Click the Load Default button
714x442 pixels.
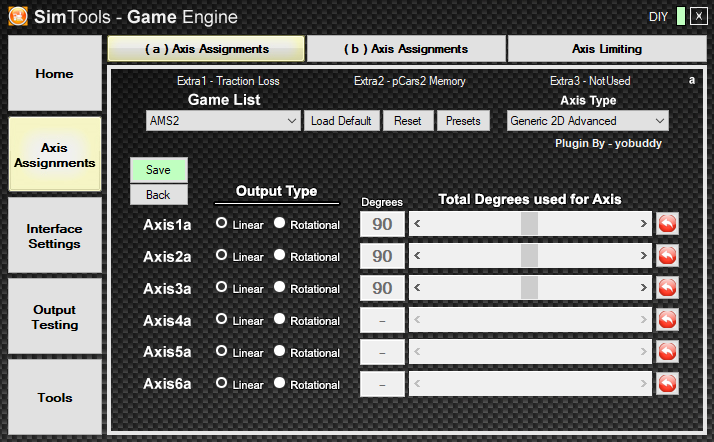(x=341, y=121)
